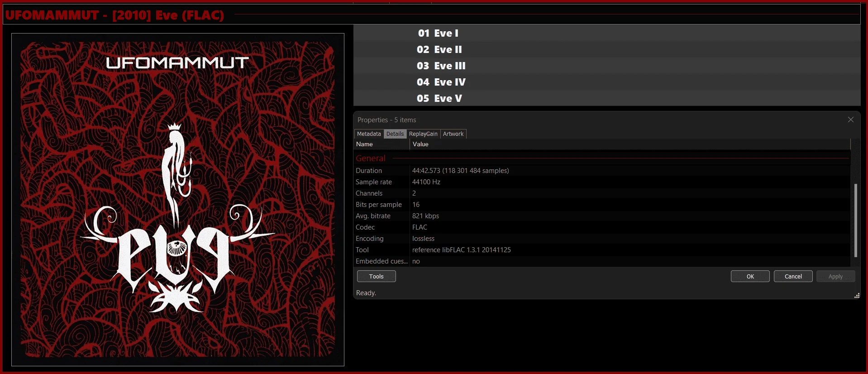Viewport: 868px width, 374px height.
Task: Select track 02 Eve II
Action: click(x=607, y=49)
